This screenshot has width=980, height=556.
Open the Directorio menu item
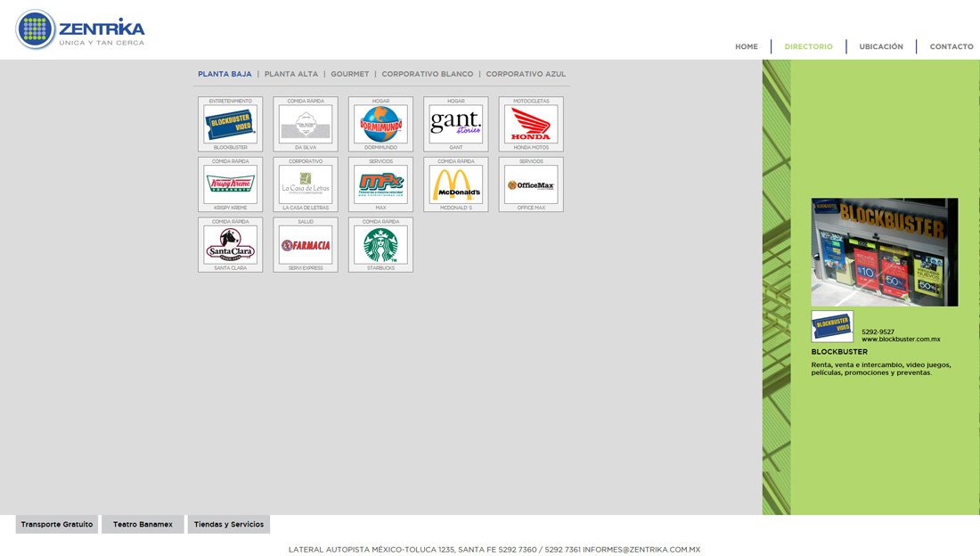pyautogui.click(x=808, y=47)
